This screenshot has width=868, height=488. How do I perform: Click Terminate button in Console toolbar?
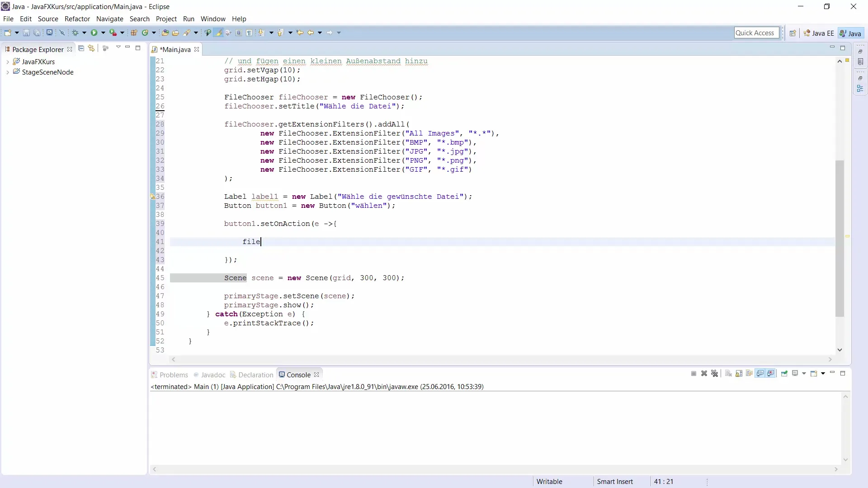coord(693,374)
